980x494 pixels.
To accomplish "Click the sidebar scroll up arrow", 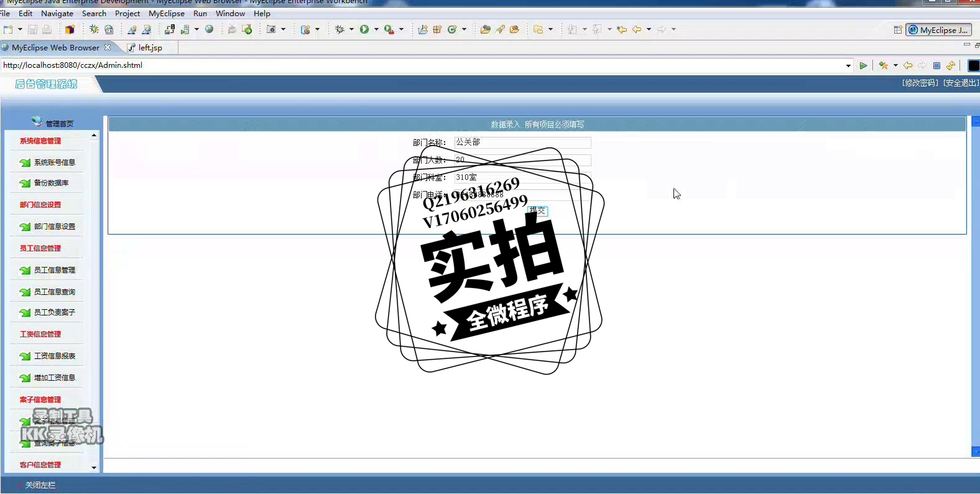I will 94,135.
